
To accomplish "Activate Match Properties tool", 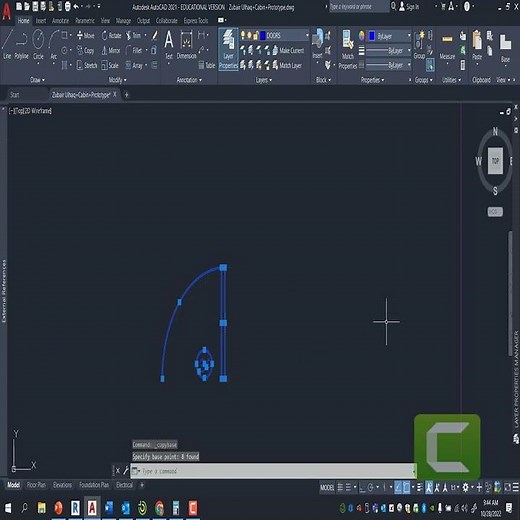I will click(348, 49).
